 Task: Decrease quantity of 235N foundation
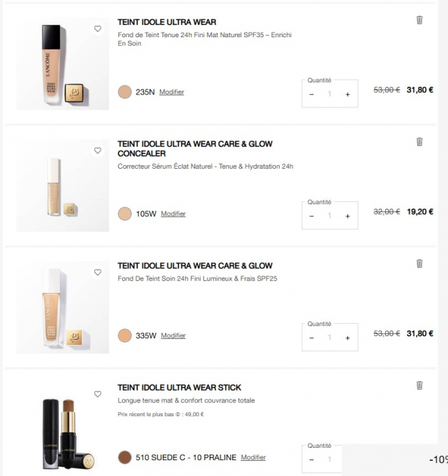click(312, 94)
